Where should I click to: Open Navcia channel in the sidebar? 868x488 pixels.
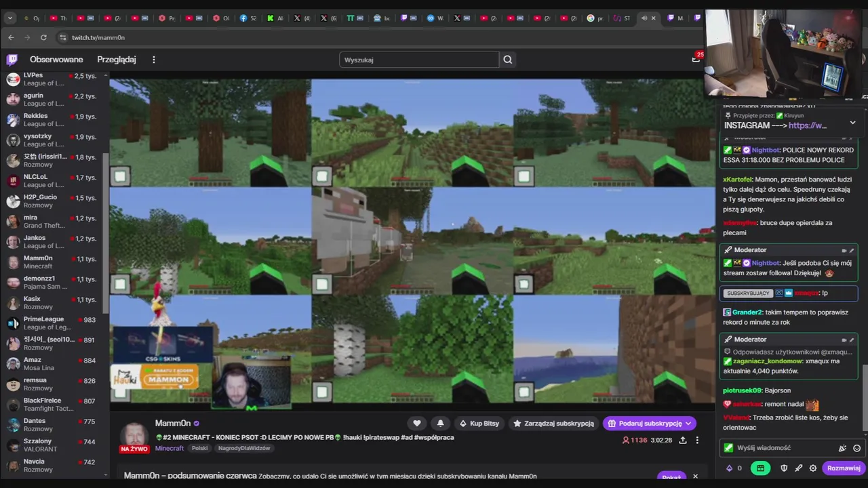(x=54, y=466)
